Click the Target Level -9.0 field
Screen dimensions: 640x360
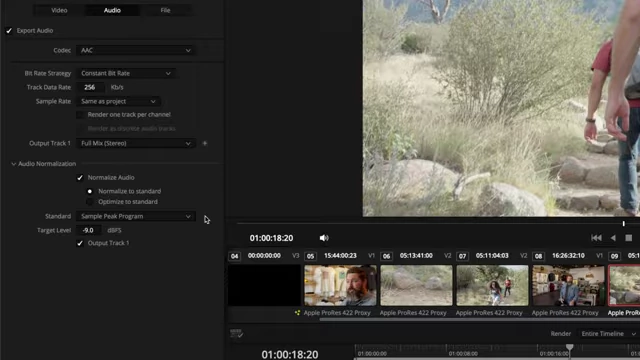pyautogui.click(x=88, y=230)
